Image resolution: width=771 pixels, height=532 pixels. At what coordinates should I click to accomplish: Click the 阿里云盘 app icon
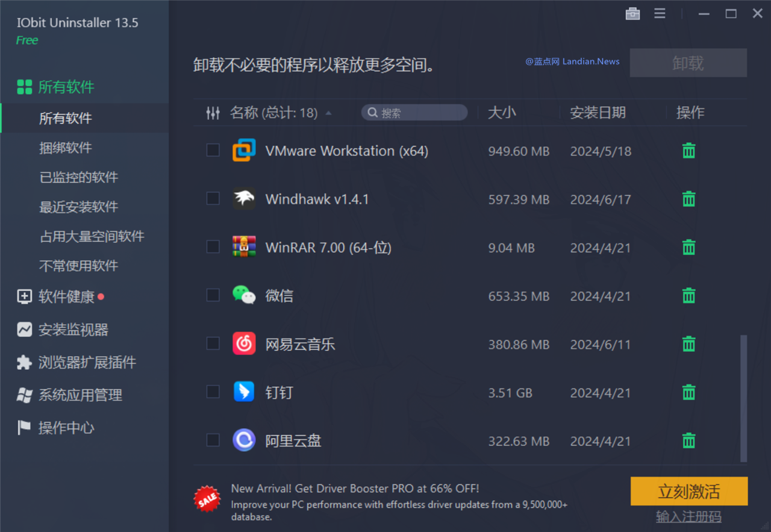click(x=244, y=440)
